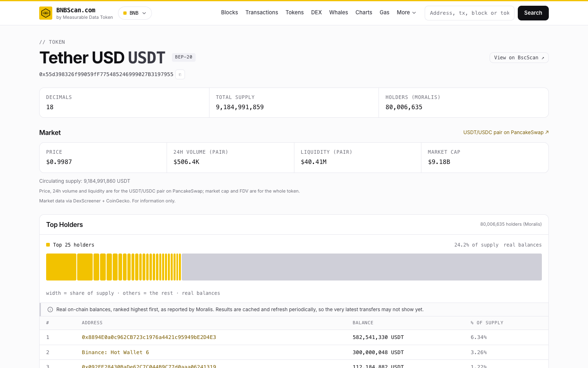Select DEX in the top navigation
Screen dimensions: 588x368
[316, 13]
